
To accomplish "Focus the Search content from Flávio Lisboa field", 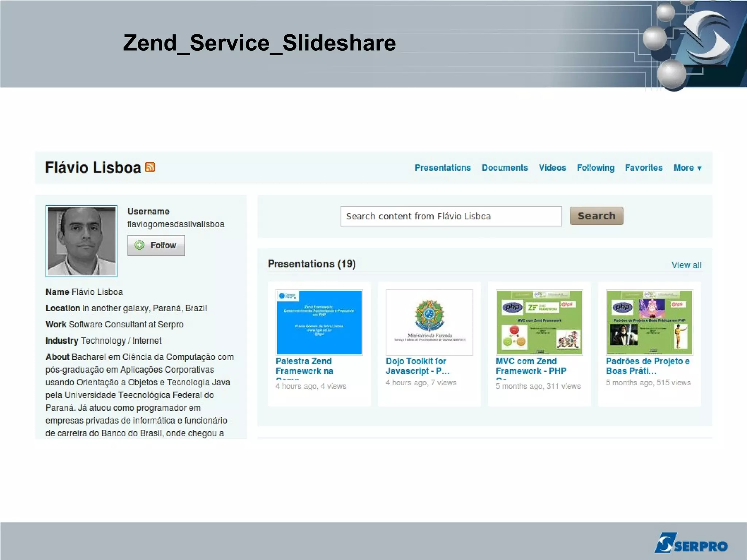I will pyautogui.click(x=451, y=216).
